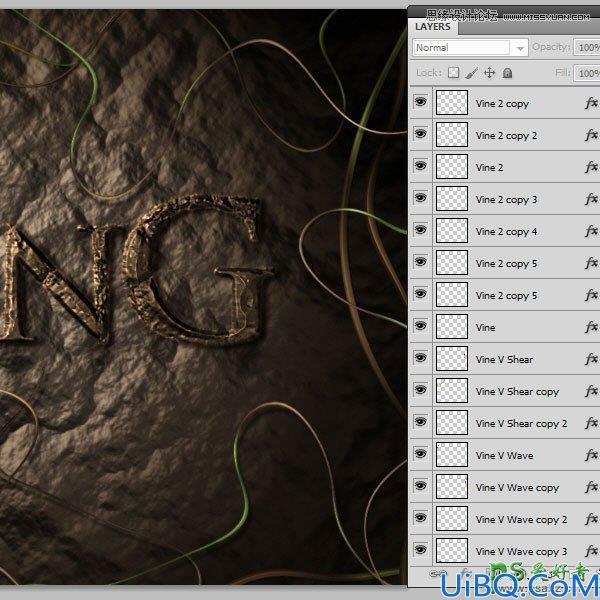The width and height of the screenshot is (600, 600).
Task: Select layer name 'Vine V Wave copy 2'
Action: (521, 520)
